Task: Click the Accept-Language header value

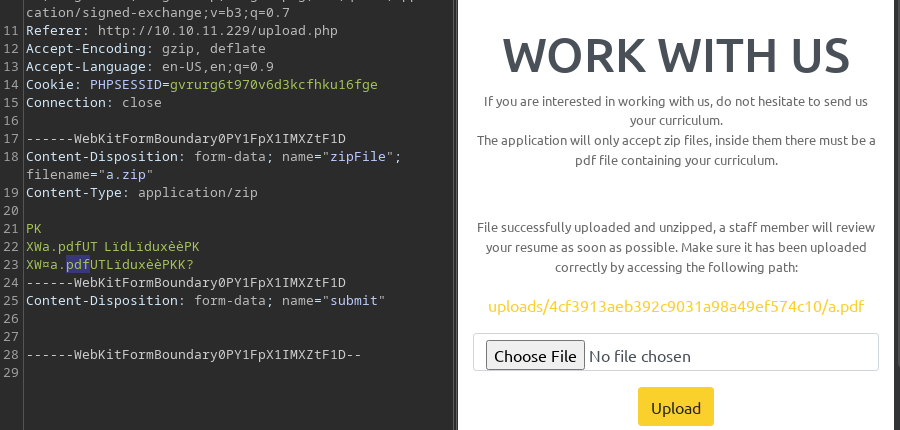Action: [218, 67]
